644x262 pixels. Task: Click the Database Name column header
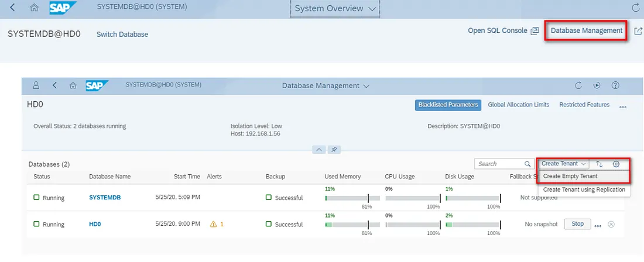[x=109, y=177]
